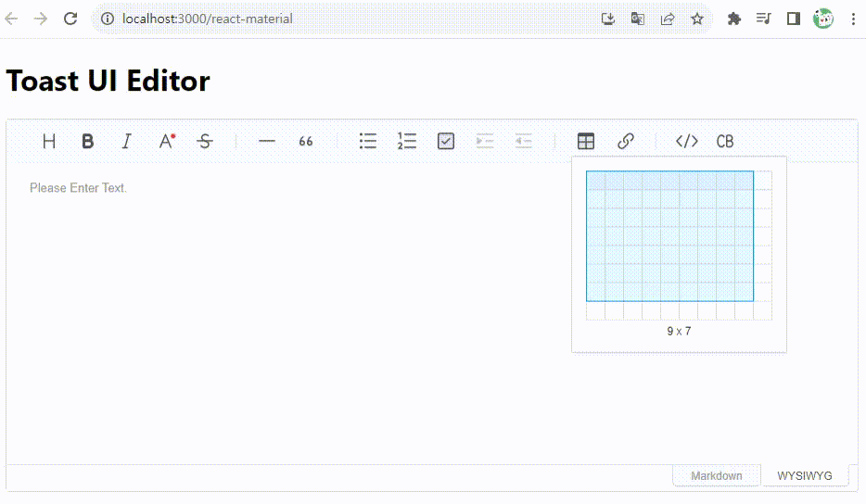Go back in browser history

click(11, 19)
